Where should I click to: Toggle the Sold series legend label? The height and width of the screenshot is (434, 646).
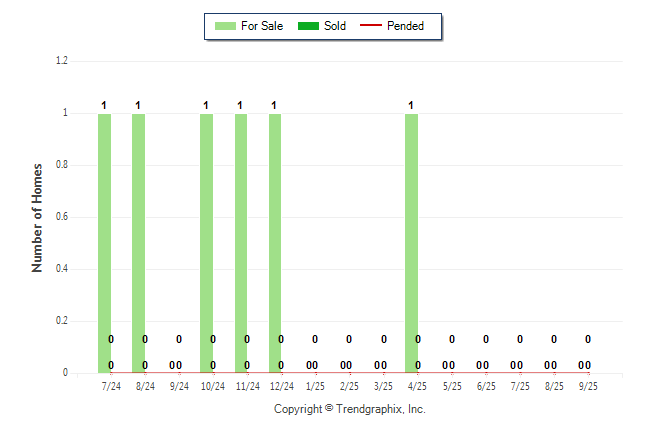[x=335, y=26]
